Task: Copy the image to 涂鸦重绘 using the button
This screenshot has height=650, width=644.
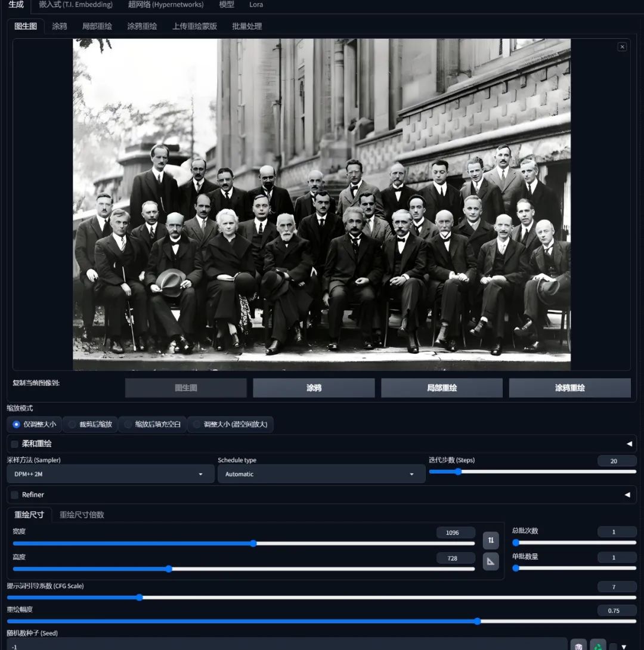Action: point(570,388)
